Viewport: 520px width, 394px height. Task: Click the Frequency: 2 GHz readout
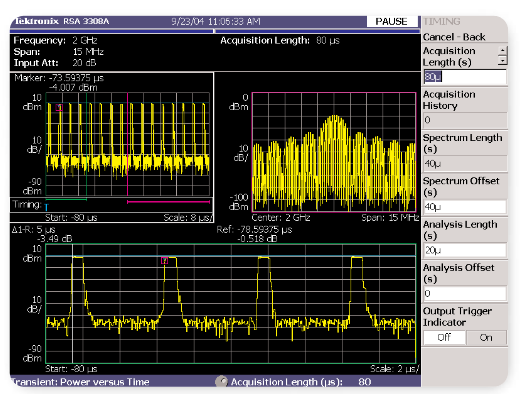pos(55,40)
